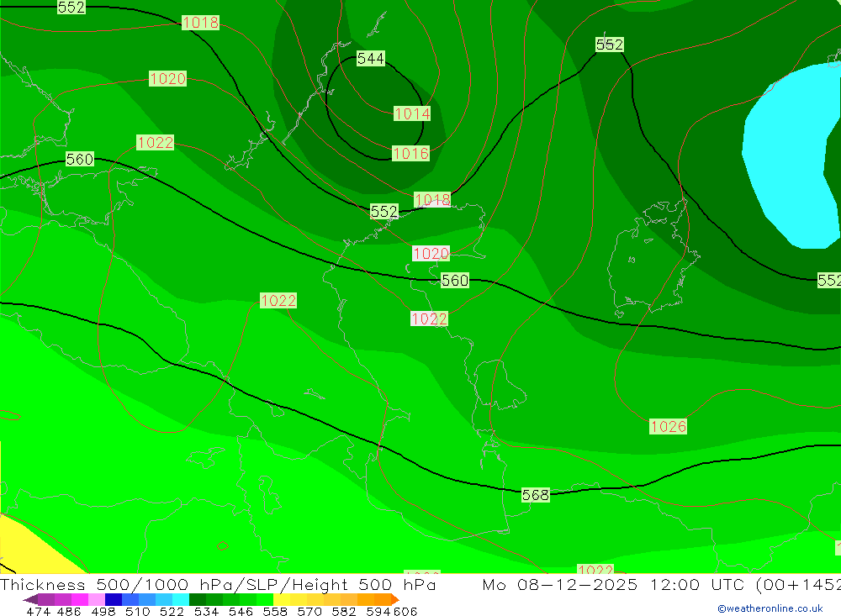Image resolution: width=841 pixels, height=616 pixels.
Task: Select the 1014 pressure label
Action: click(x=412, y=113)
